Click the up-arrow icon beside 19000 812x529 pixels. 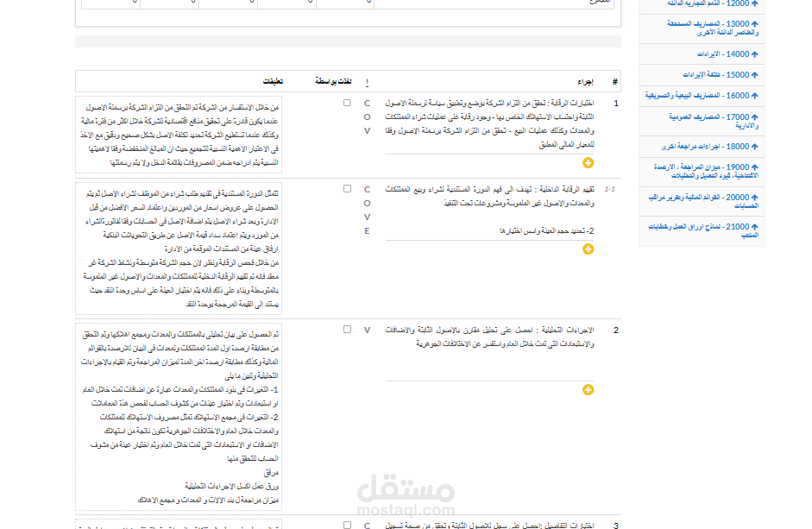[x=754, y=167]
